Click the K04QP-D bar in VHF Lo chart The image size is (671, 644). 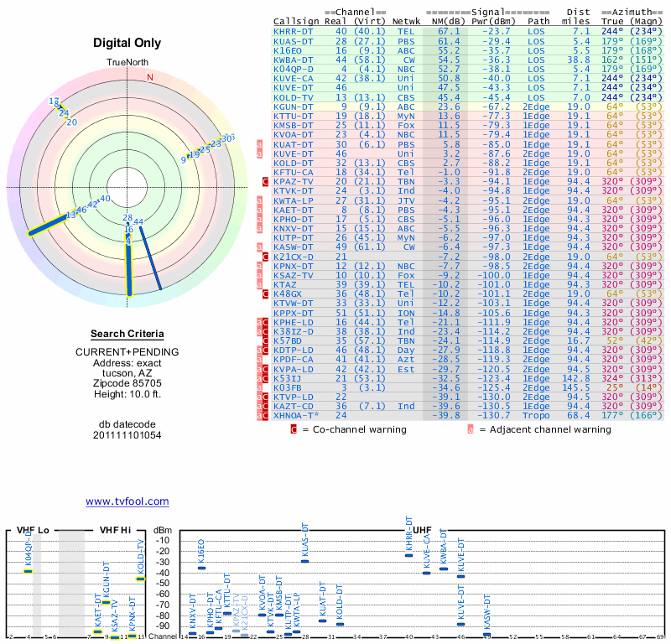(x=28, y=571)
